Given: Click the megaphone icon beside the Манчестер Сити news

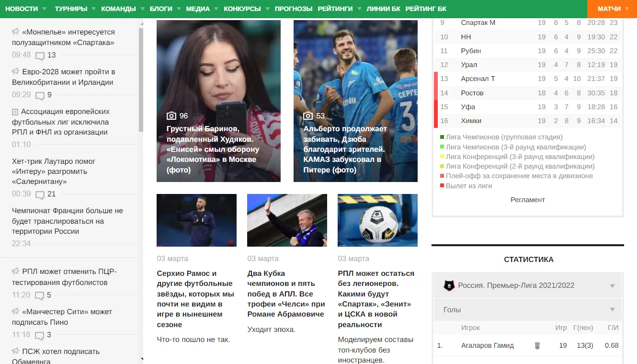Looking at the screenshot, I should click(x=16, y=312).
